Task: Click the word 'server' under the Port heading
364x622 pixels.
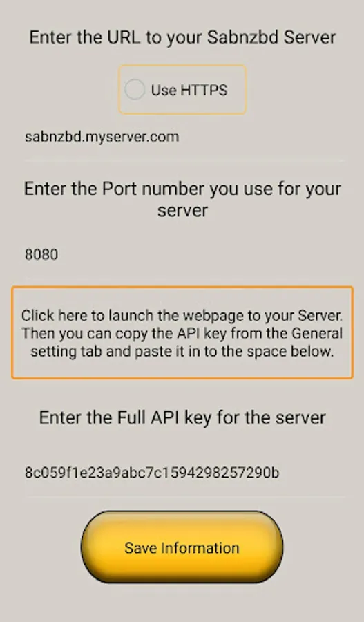Action: tap(182, 210)
